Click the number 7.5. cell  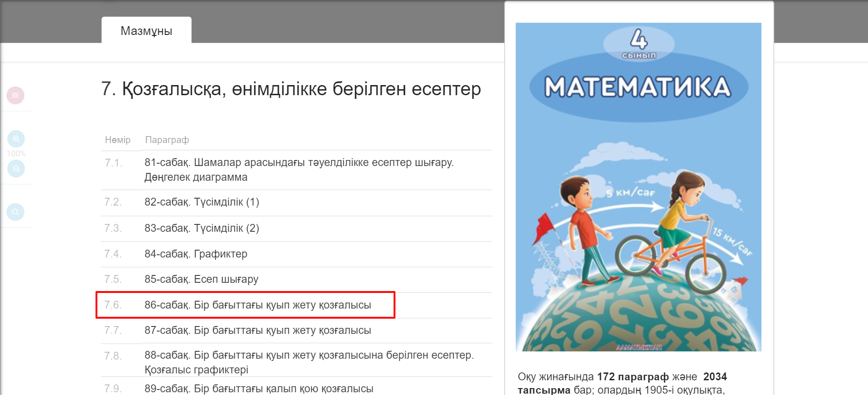[x=113, y=279]
